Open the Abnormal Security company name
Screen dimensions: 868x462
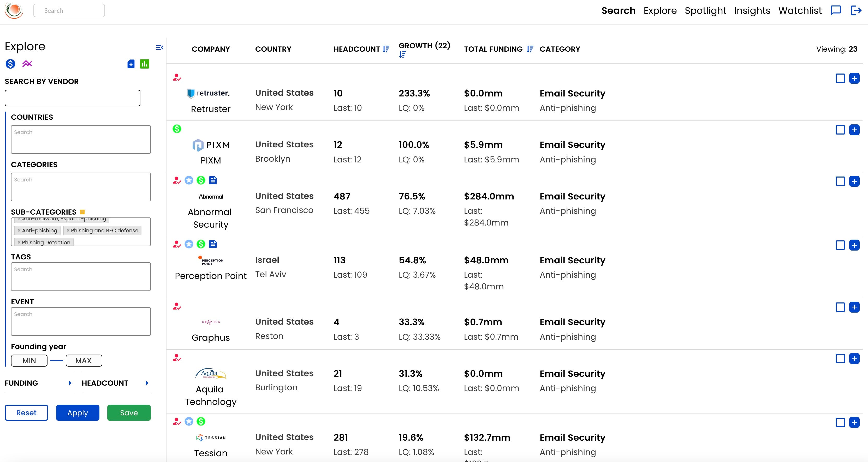pos(210,218)
